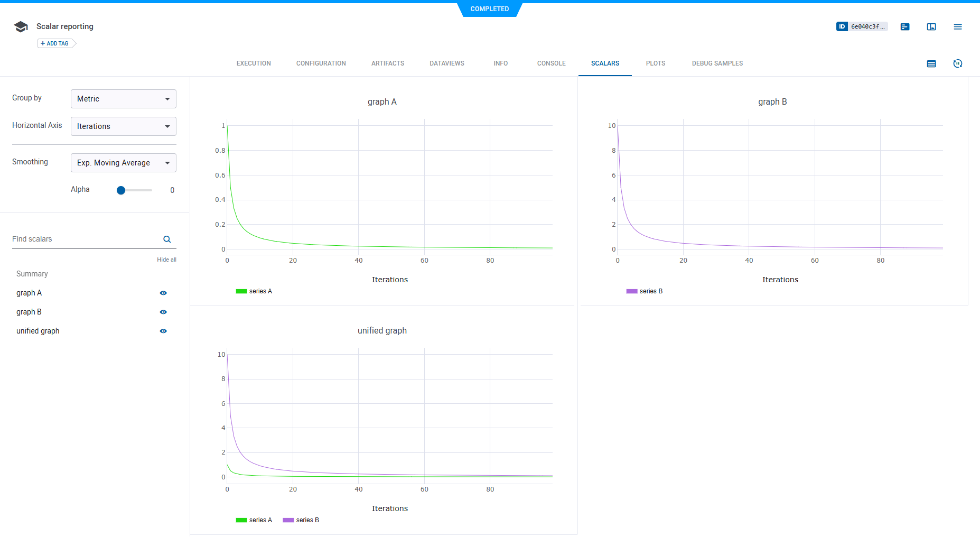Click the details view layout icon

point(931,26)
